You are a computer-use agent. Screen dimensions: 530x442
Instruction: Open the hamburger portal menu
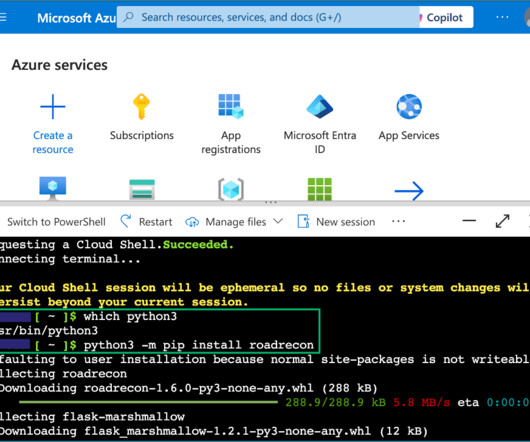coord(3,17)
